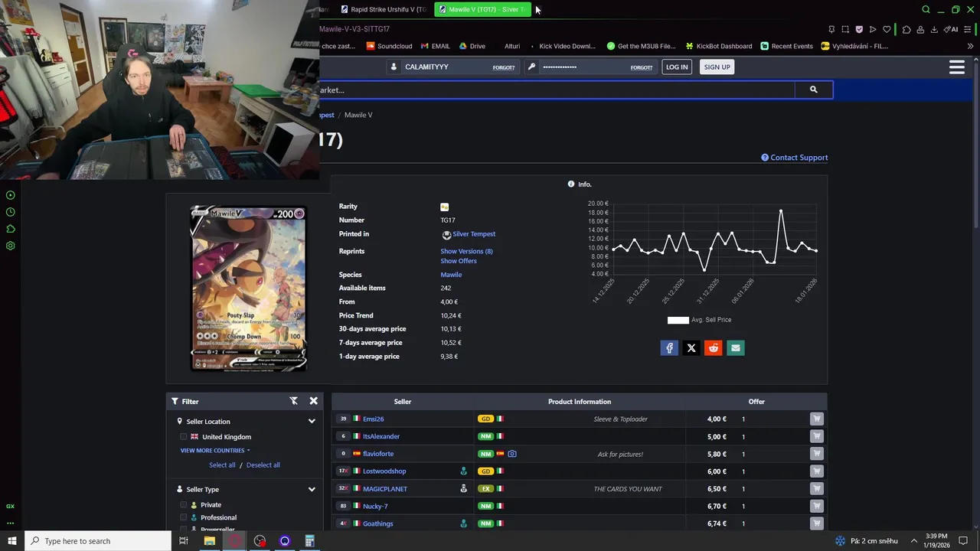The width and height of the screenshot is (980, 551).
Task: Click the browser heart favorites icon
Action: point(887,29)
